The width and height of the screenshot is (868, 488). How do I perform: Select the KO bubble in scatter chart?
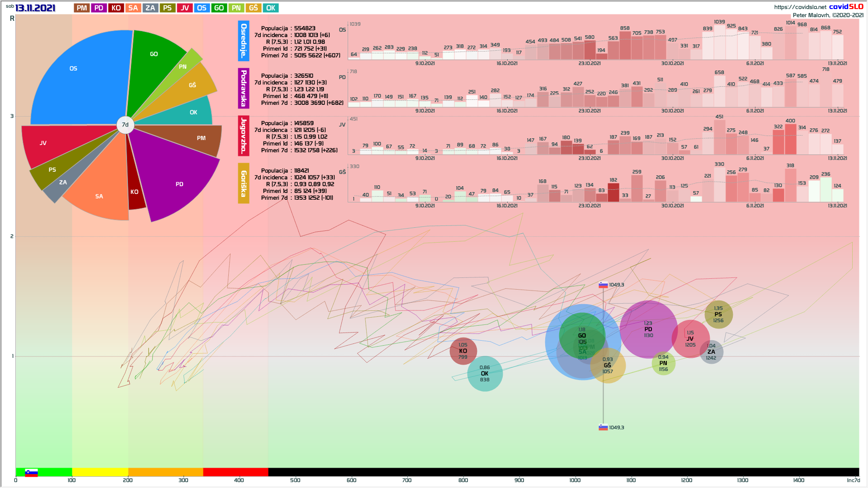(x=463, y=351)
